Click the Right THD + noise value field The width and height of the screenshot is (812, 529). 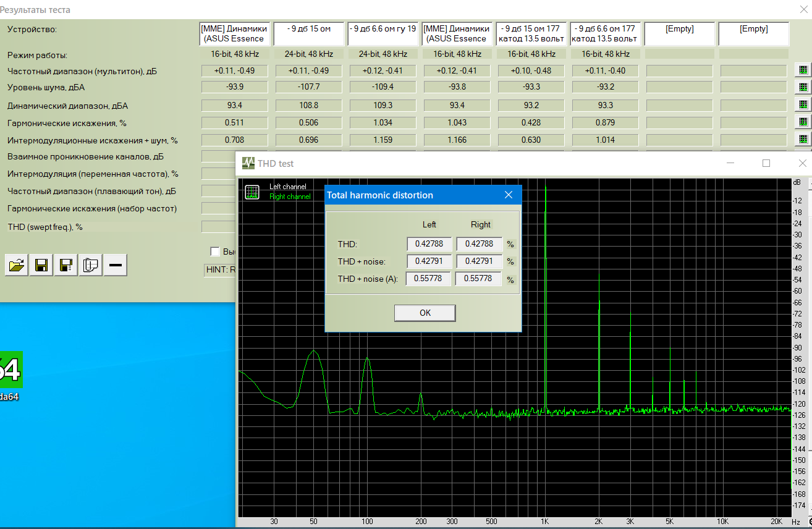[479, 261]
